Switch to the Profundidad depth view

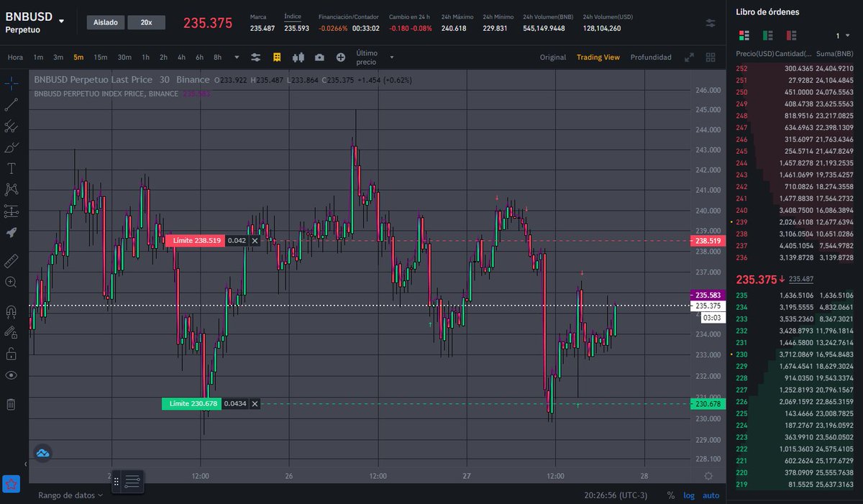point(651,57)
